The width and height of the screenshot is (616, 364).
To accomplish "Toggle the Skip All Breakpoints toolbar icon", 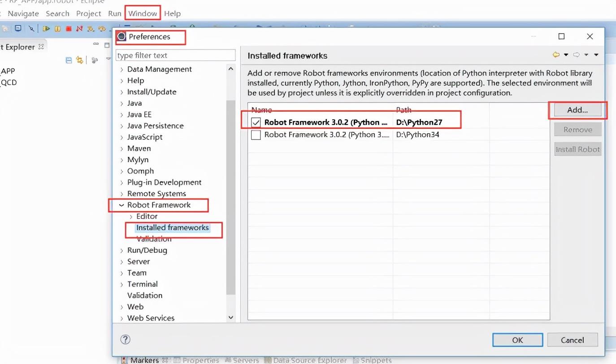I will click(31, 28).
